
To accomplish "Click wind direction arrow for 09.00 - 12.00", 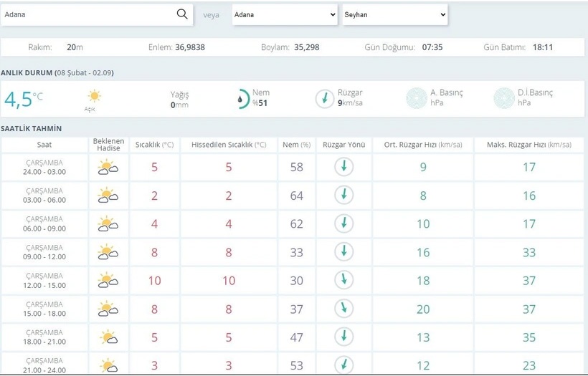I will click(344, 252).
